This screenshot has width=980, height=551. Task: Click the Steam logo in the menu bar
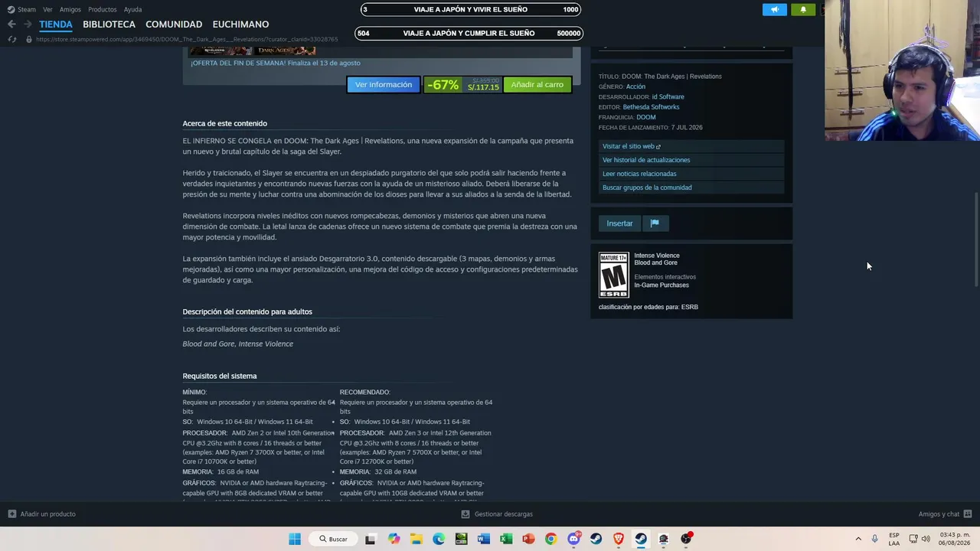tap(11, 9)
